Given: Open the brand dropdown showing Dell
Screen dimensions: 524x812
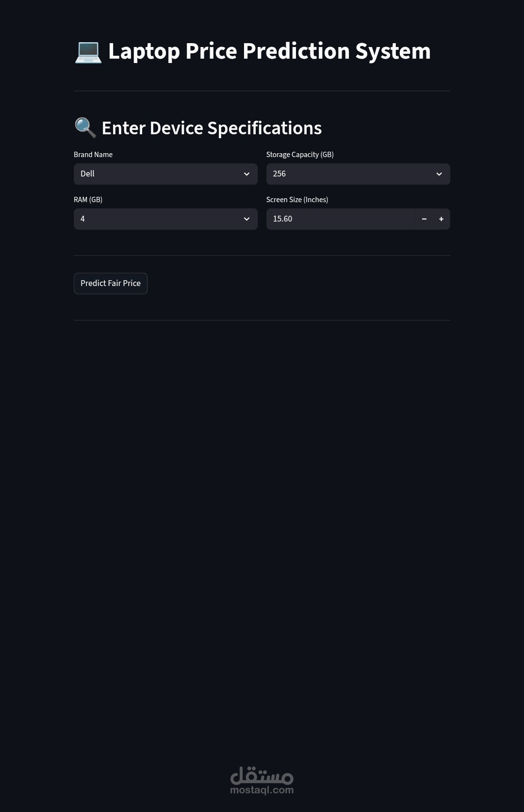Looking at the screenshot, I should click(x=160, y=174).
